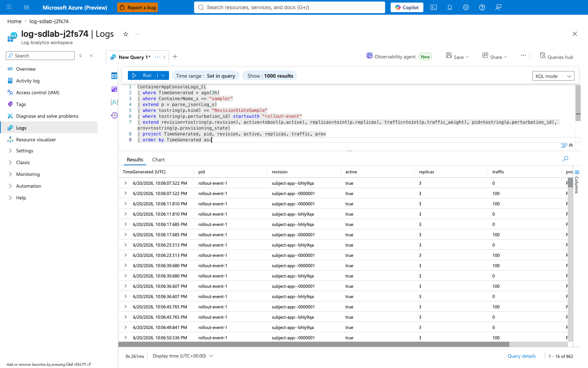This screenshot has width=588, height=368.
Task: Collapse the query editor with chevron arrows
Action: (571, 145)
